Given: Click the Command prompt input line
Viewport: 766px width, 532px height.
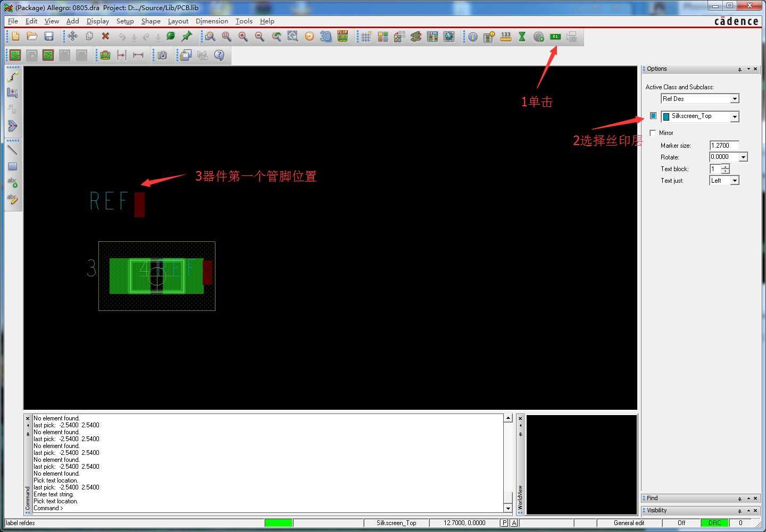Looking at the screenshot, I should tap(268, 508).
